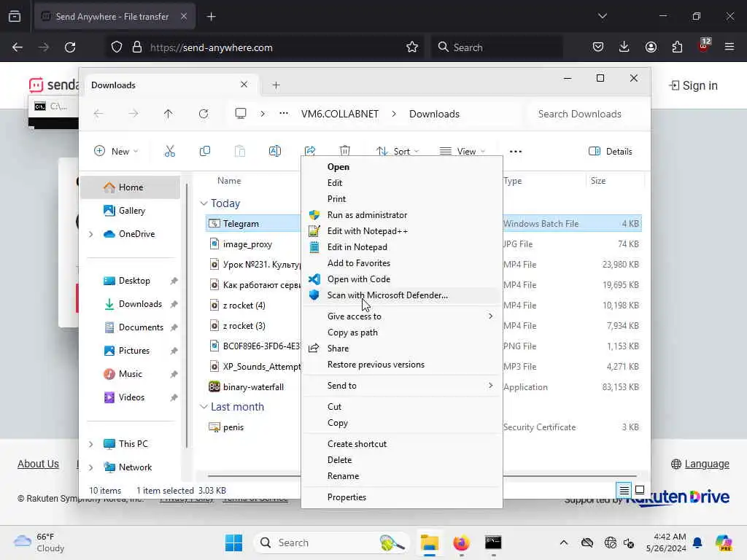Click the Name column header
The width and height of the screenshot is (747, 560).
[229, 181]
